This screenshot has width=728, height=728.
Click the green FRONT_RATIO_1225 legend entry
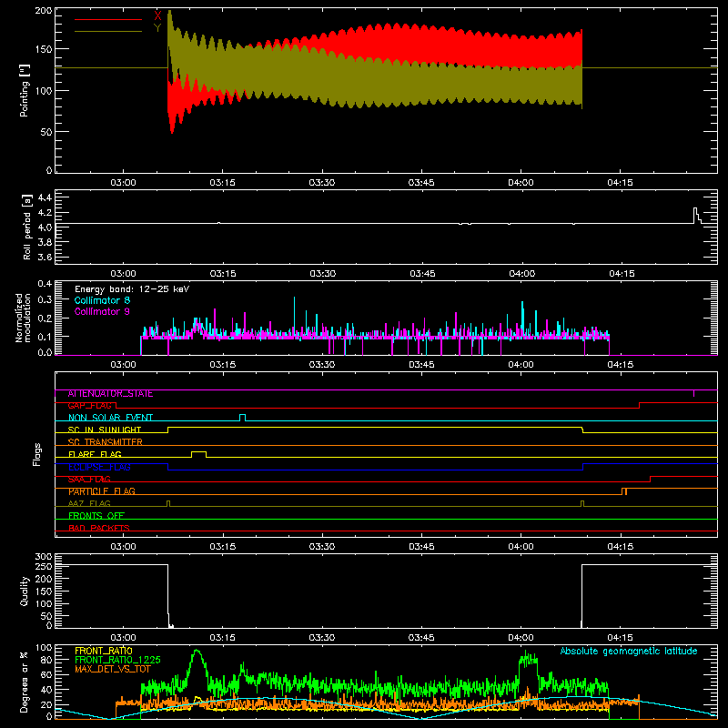tap(117, 660)
